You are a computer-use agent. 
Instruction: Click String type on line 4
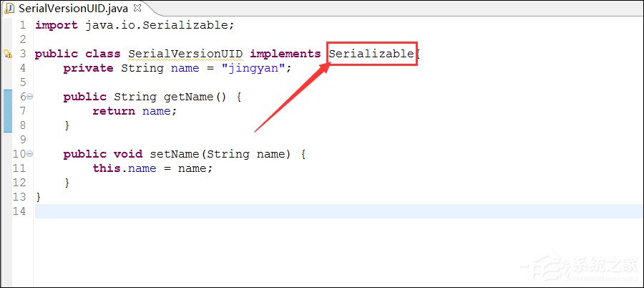pos(142,68)
